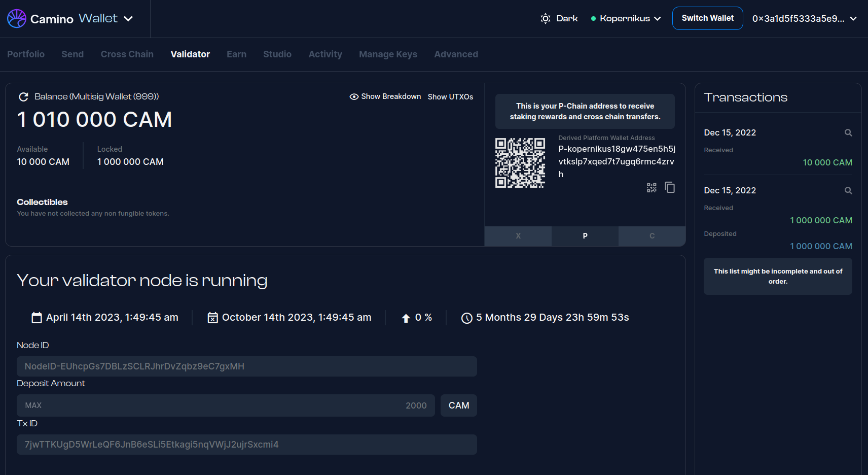Refresh the balance with the reload icon
The height and width of the screenshot is (475, 868).
[23, 97]
